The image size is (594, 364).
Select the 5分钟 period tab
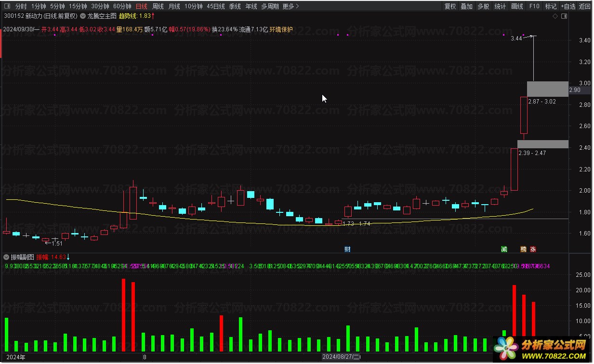[x=57, y=6]
